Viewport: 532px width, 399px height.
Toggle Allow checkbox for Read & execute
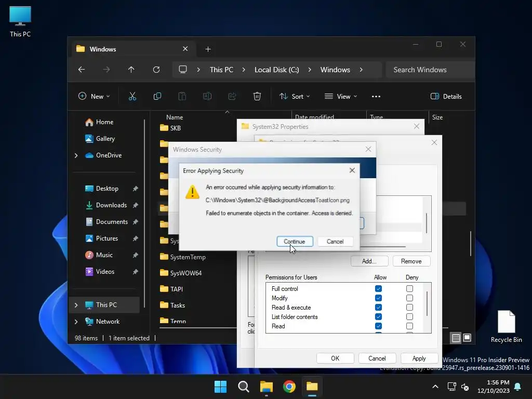(x=378, y=307)
